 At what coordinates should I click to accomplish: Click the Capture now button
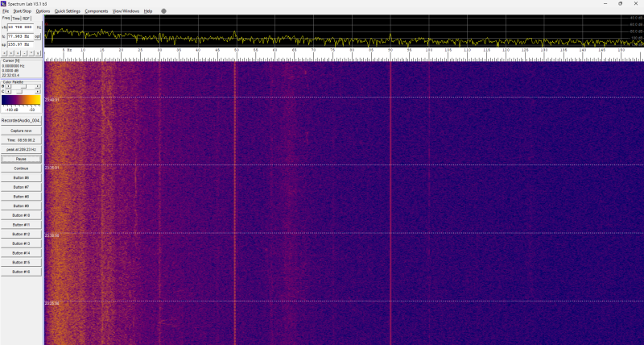tap(21, 131)
